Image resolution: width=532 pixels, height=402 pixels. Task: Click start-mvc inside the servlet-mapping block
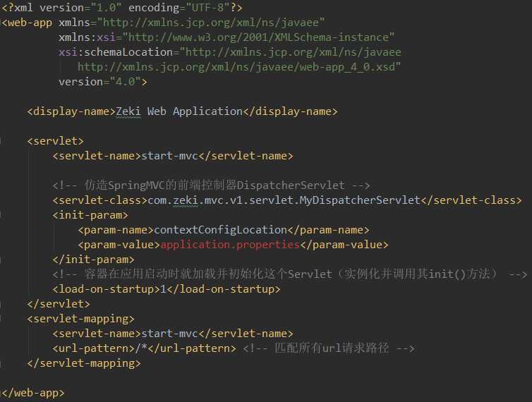[169, 334]
